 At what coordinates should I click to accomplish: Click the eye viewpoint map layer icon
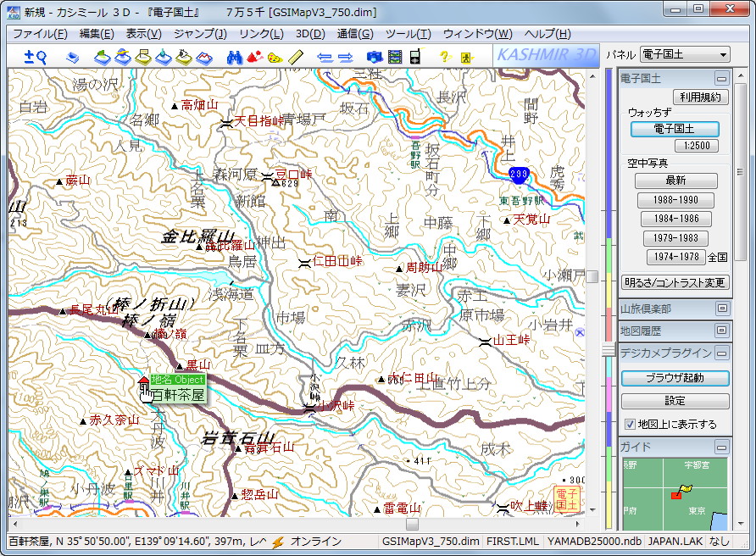[184, 58]
